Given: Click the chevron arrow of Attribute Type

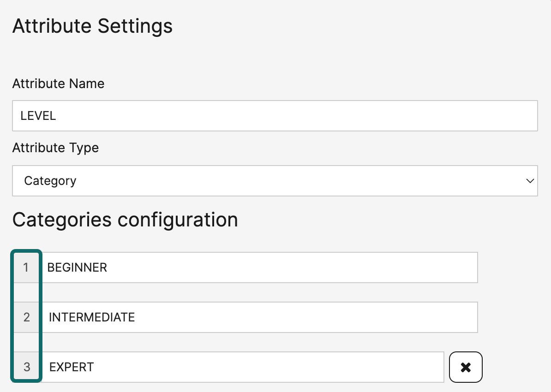Looking at the screenshot, I should [530, 181].
